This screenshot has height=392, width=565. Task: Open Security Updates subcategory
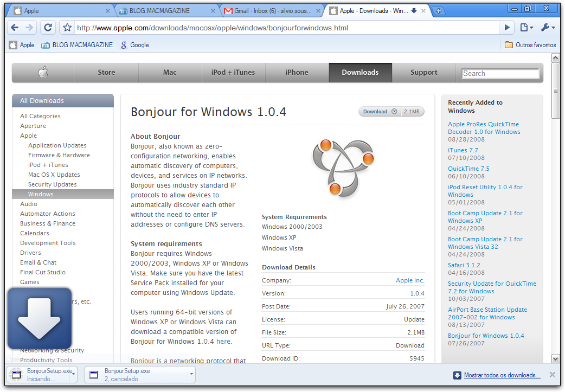52,184
